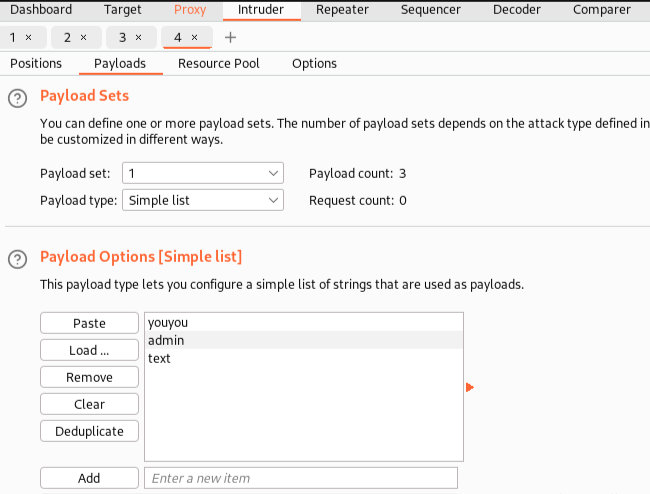
Task: Select 'youyou' in payload list
Action: pos(304,322)
